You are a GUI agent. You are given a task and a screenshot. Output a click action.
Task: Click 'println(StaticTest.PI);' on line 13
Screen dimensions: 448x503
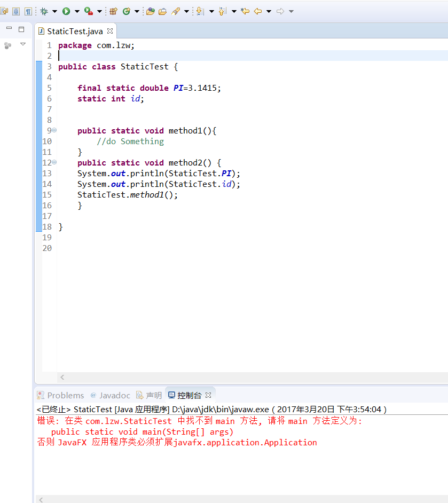(x=185, y=173)
